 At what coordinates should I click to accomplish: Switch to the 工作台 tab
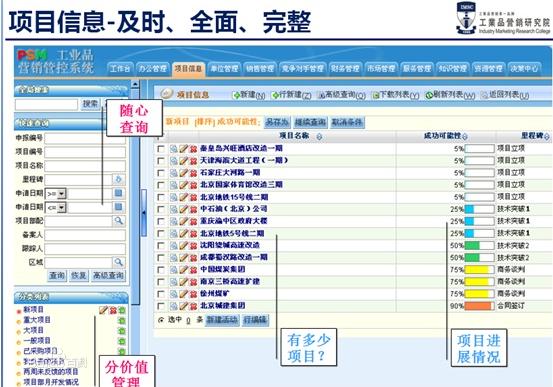click(120, 68)
